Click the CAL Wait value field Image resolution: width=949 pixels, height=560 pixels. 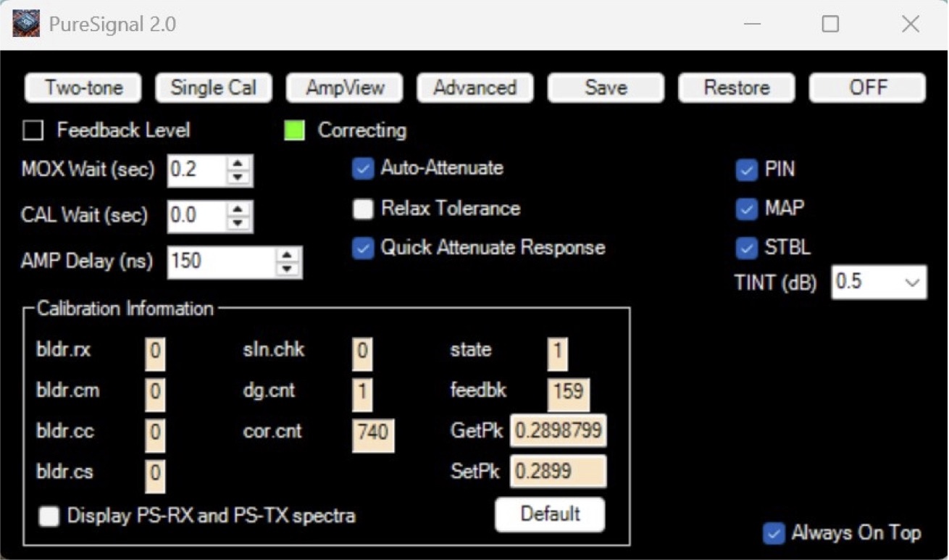tap(197, 216)
